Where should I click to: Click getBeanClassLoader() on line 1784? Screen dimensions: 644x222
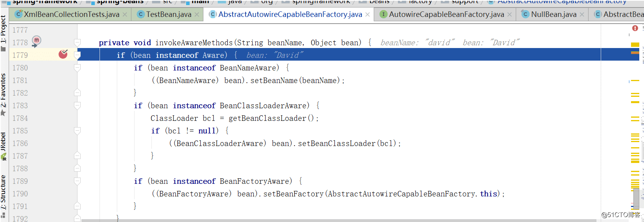point(271,118)
